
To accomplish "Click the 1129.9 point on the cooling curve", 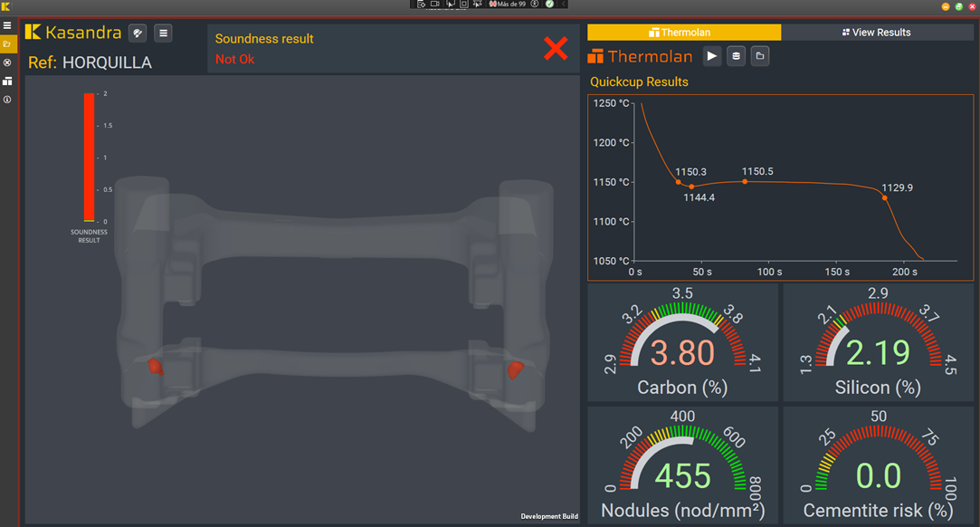I will [885, 197].
